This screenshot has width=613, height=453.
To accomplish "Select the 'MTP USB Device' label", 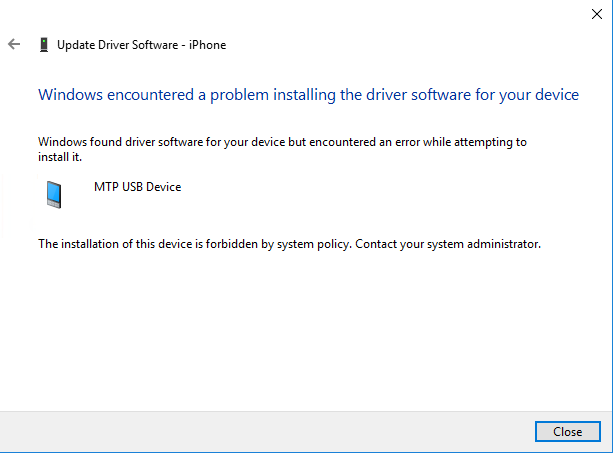I will point(138,187).
